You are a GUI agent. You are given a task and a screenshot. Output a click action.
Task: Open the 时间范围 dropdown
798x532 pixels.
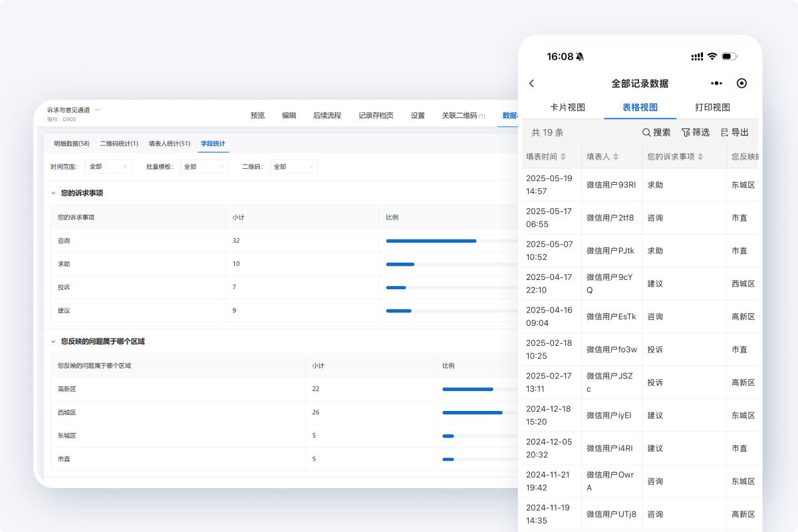coord(109,166)
